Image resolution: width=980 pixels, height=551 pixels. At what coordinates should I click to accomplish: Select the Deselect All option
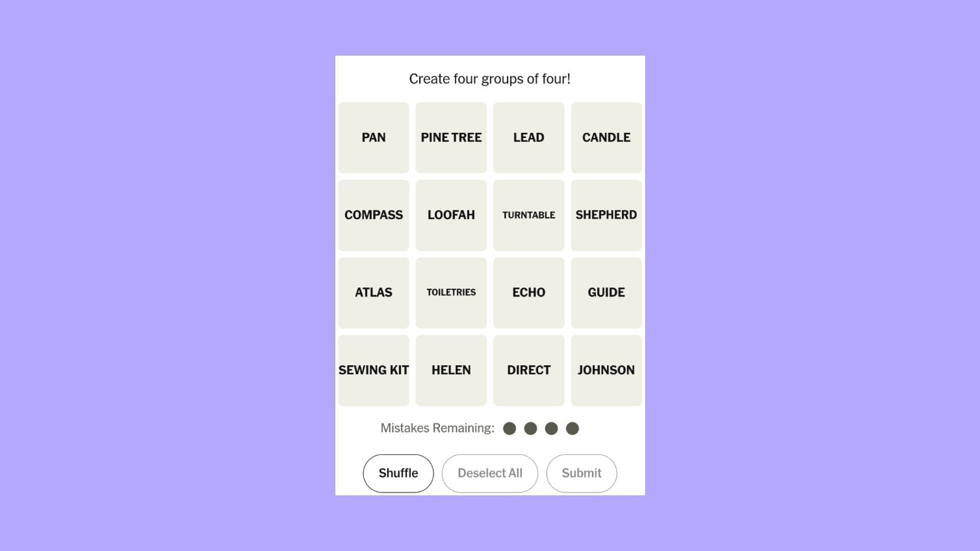pyautogui.click(x=490, y=473)
